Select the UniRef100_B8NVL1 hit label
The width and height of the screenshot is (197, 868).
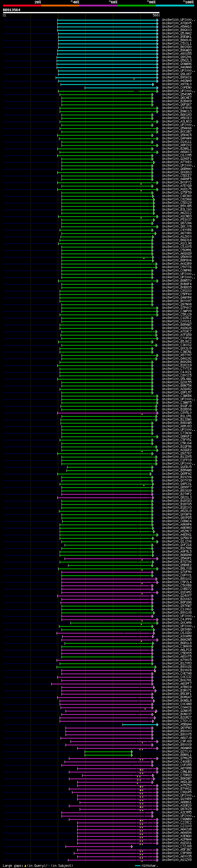[177, 755]
